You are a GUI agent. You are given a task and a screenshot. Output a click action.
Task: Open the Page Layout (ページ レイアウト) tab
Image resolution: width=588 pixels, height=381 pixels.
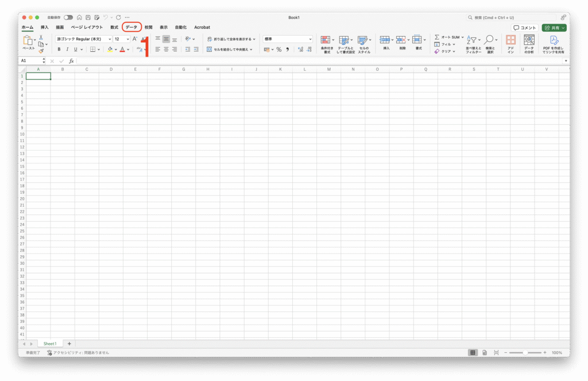(87, 28)
